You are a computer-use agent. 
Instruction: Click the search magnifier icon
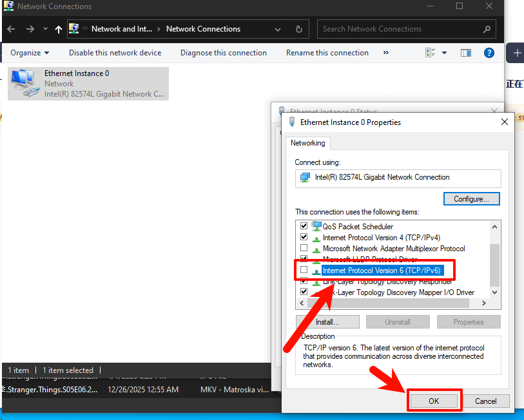487,29
